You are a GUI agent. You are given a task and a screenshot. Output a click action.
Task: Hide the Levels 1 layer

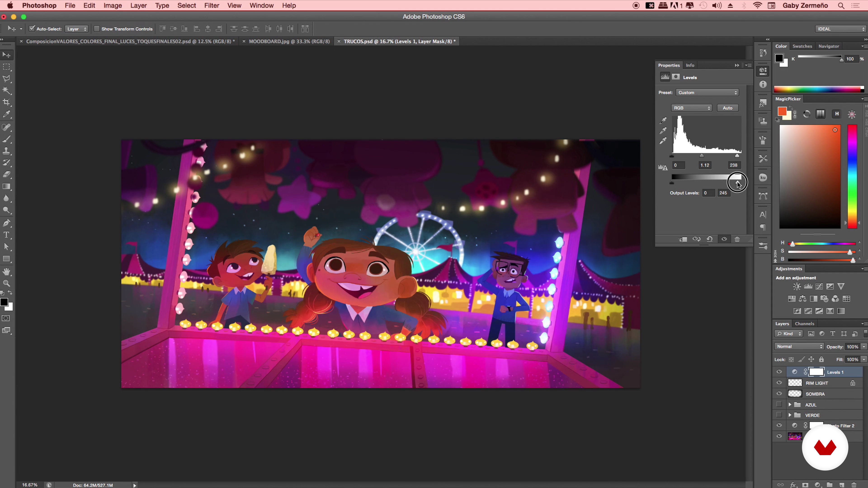tap(779, 372)
